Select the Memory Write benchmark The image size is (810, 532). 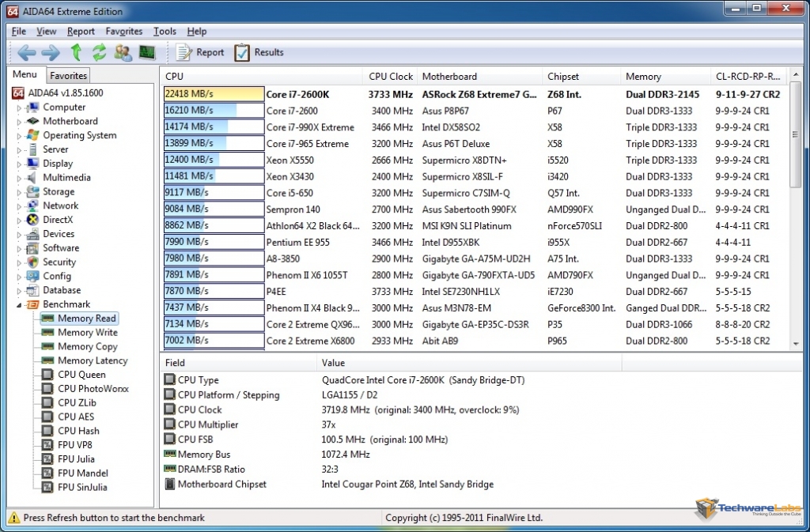click(x=87, y=332)
